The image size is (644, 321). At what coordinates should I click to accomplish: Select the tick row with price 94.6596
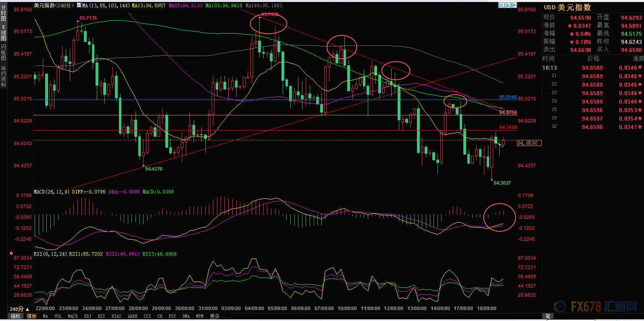pyautogui.click(x=593, y=110)
